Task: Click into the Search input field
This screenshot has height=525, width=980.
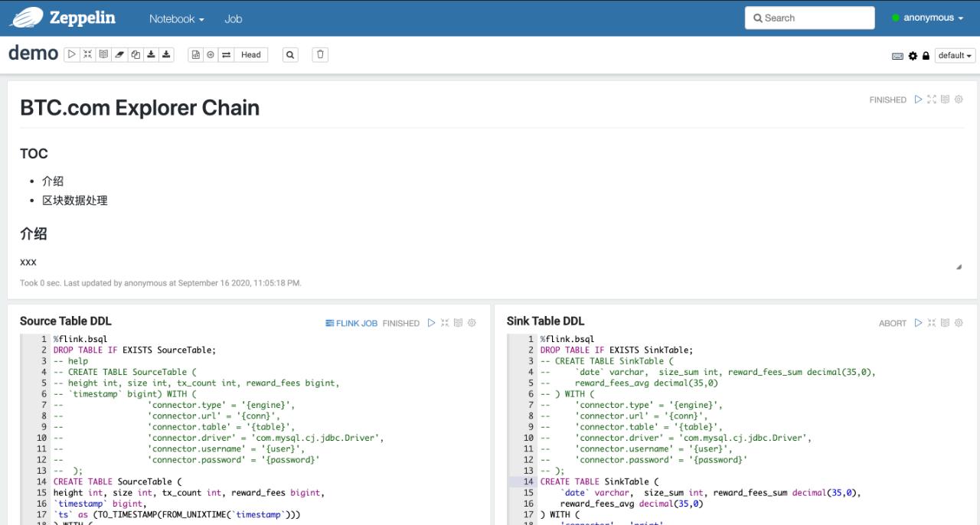Action: tap(809, 18)
